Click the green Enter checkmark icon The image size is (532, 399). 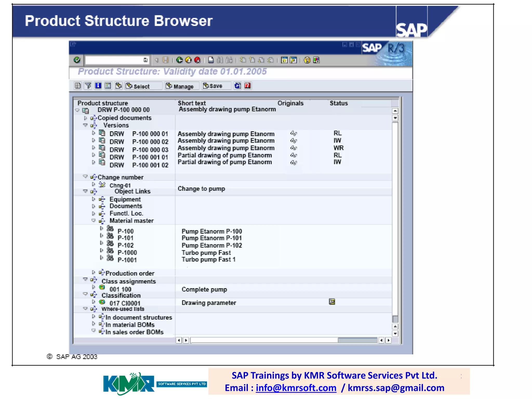click(x=77, y=60)
